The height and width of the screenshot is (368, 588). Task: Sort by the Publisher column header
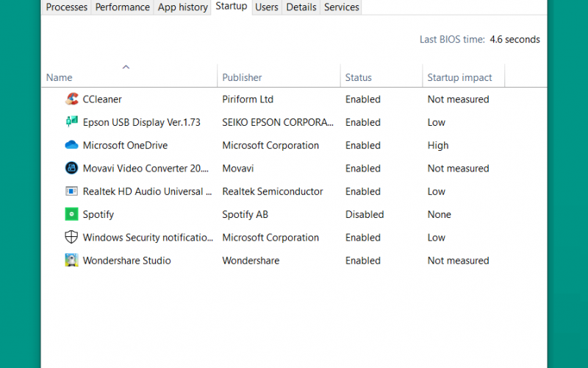point(242,77)
